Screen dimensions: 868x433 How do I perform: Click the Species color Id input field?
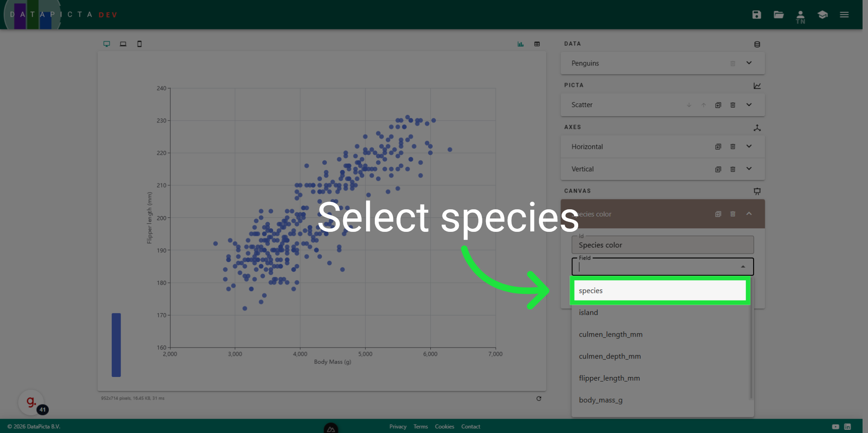pyautogui.click(x=662, y=245)
